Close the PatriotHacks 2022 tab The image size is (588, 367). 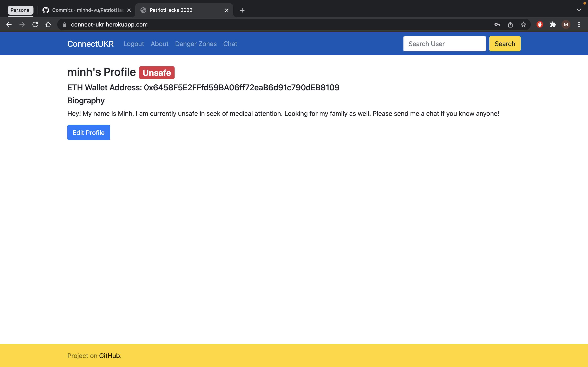226,10
